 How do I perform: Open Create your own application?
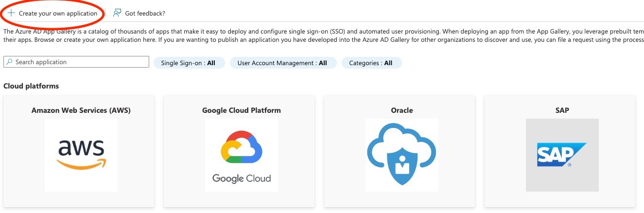(52, 13)
